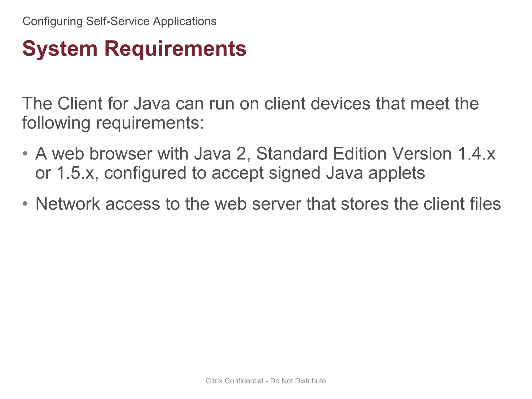Click the intro sentence beginning 'The Client for Java'

pos(250,113)
